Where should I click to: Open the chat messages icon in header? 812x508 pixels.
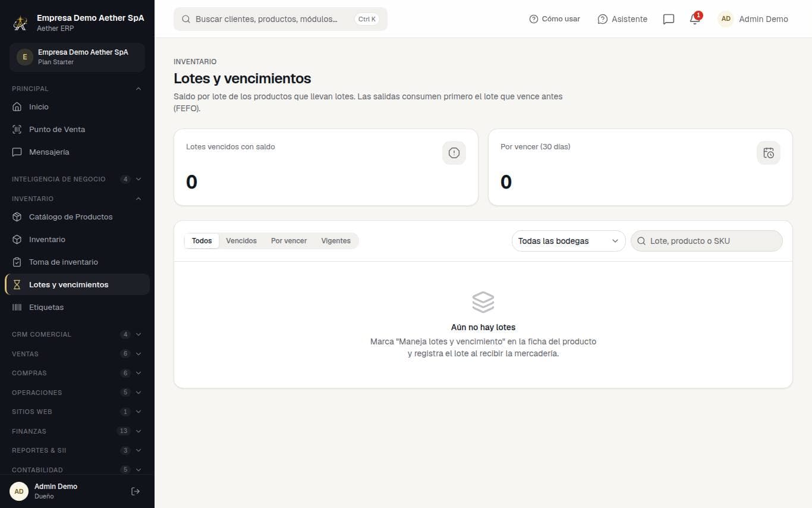click(669, 19)
